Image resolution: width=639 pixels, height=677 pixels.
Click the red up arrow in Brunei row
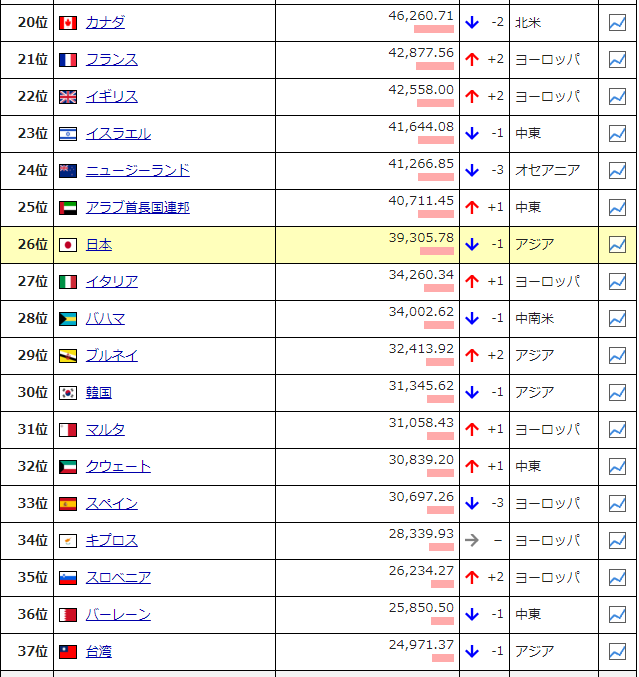(x=472, y=356)
